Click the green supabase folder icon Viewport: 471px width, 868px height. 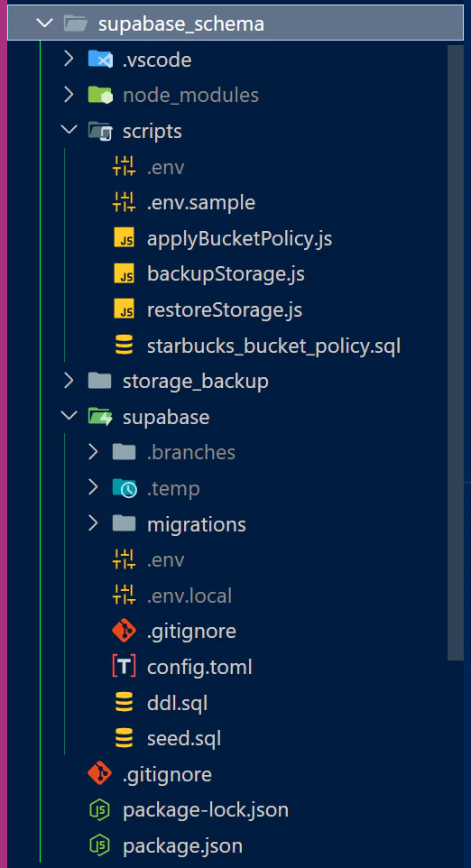pos(100,416)
